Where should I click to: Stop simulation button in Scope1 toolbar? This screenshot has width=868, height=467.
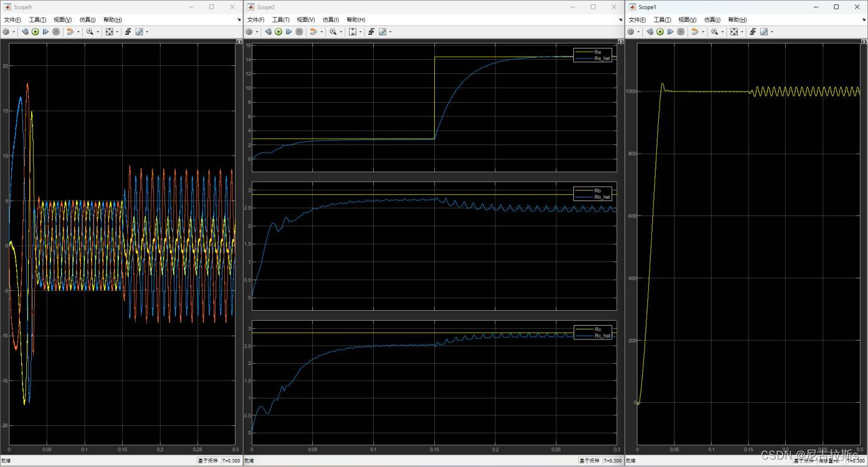pos(680,32)
